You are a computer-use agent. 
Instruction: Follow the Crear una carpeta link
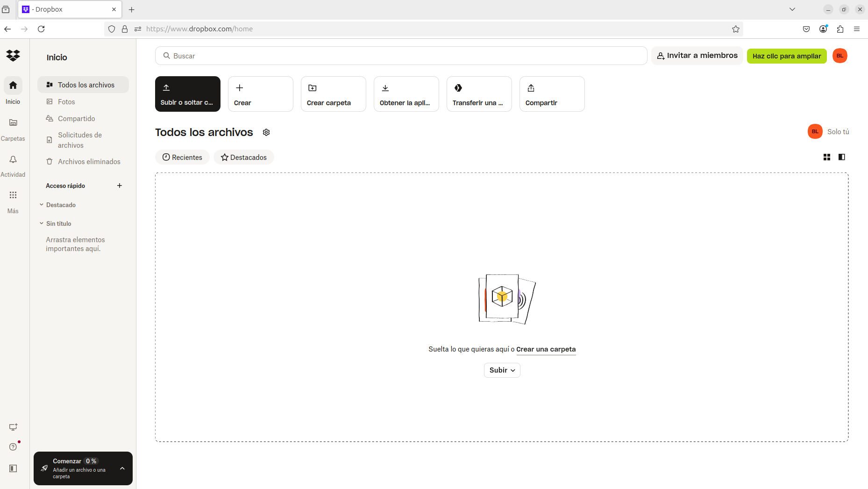[546, 349]
